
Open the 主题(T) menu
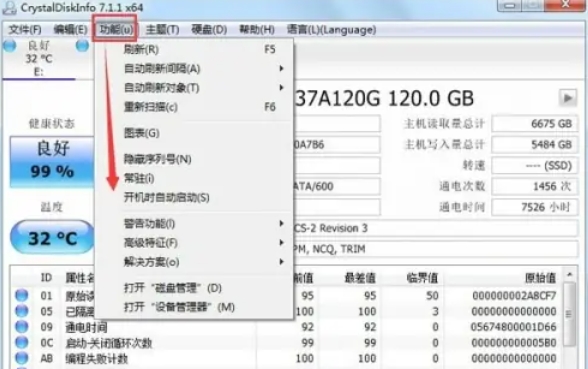(x=162, y=30)
